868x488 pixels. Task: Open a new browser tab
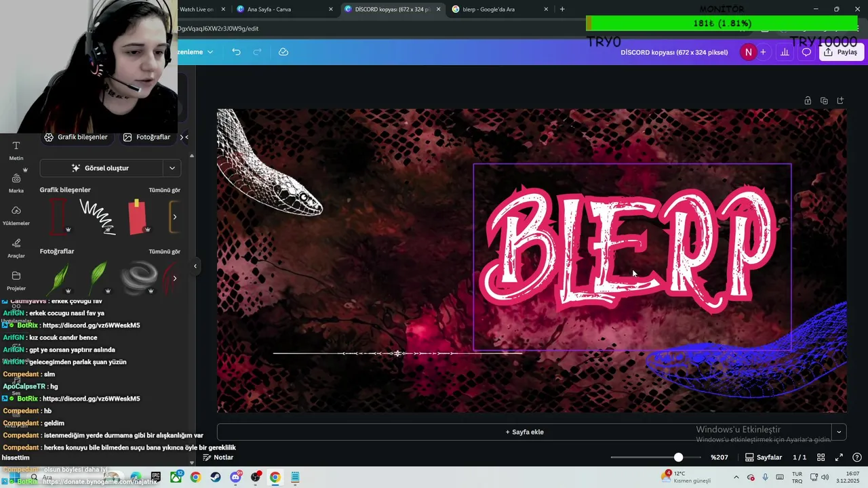click(x=562, y=9)
